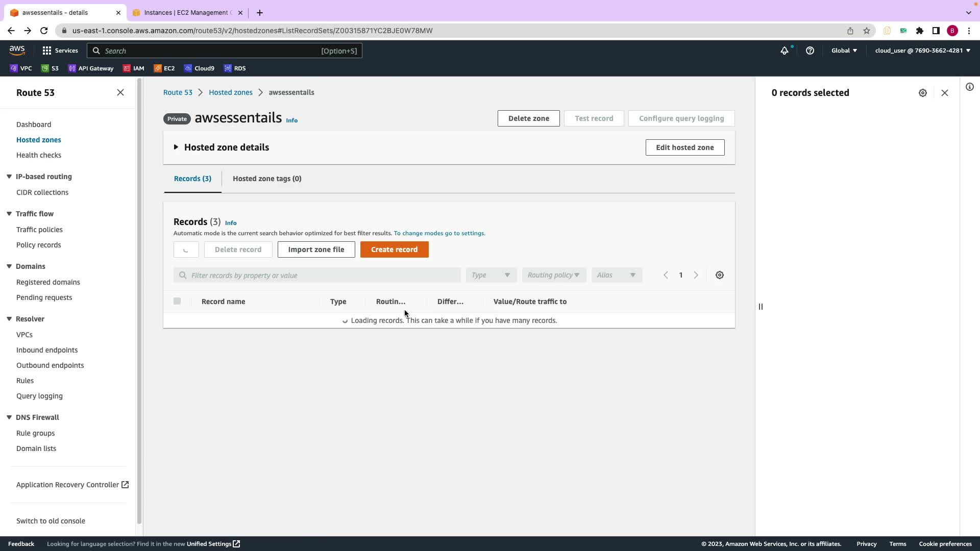
Task: Open the records table preferences gear
Action: click(719, 275)
